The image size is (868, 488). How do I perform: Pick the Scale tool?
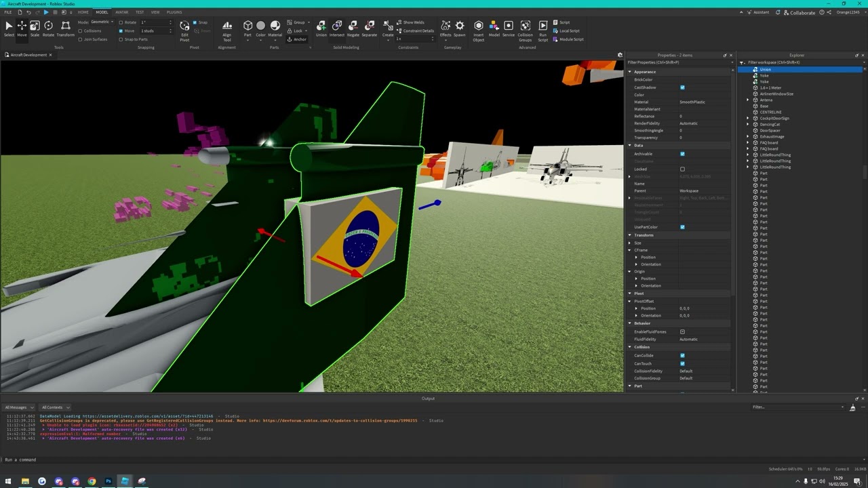(x=35, y=28)
